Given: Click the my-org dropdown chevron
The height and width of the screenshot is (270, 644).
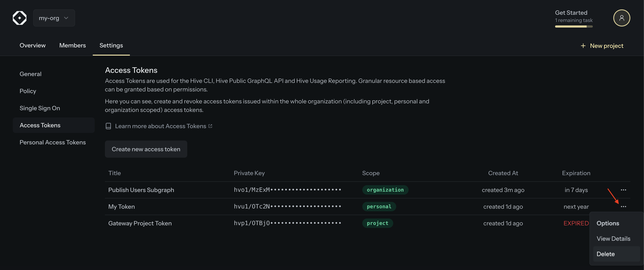Looking at the screenshot, I should 66,18.
